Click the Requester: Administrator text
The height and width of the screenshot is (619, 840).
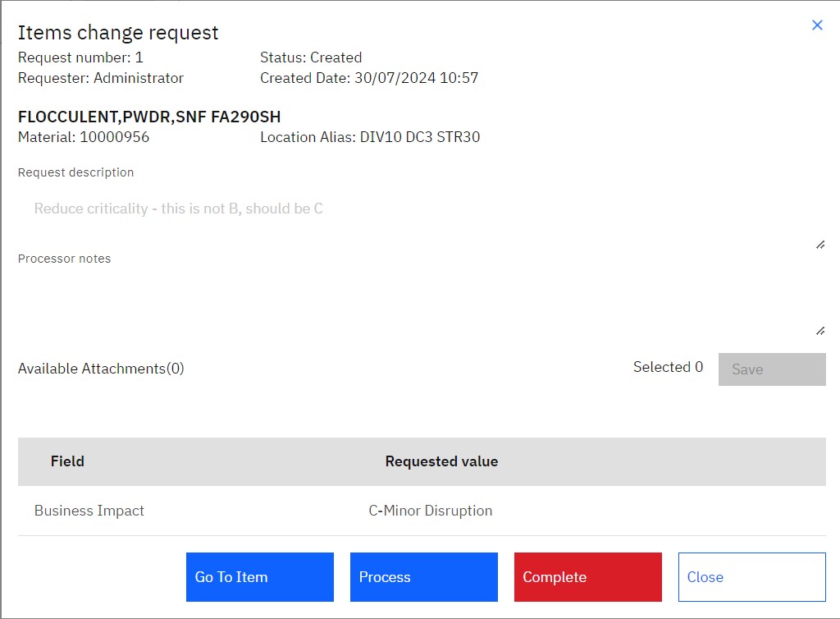[101, 78]
